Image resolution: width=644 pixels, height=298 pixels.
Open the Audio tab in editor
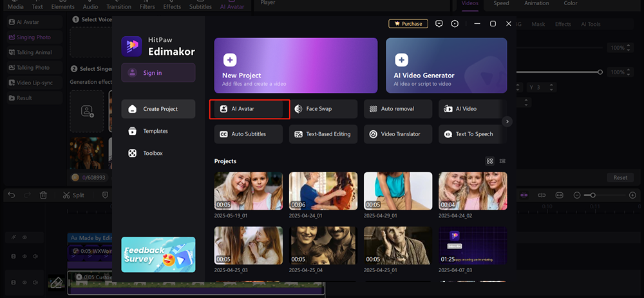(90, 6)
